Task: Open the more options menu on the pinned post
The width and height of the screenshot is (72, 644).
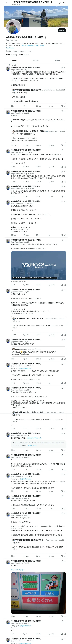Action: 65,68
